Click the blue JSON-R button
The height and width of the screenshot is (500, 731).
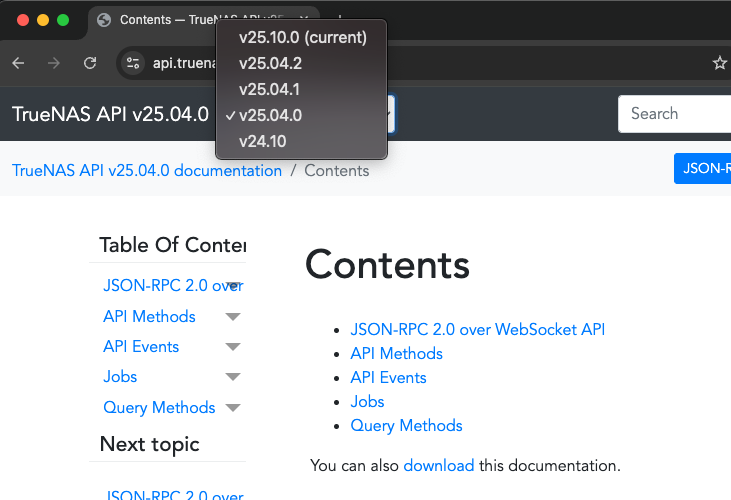pyautogui.click(x=702, y=168)
